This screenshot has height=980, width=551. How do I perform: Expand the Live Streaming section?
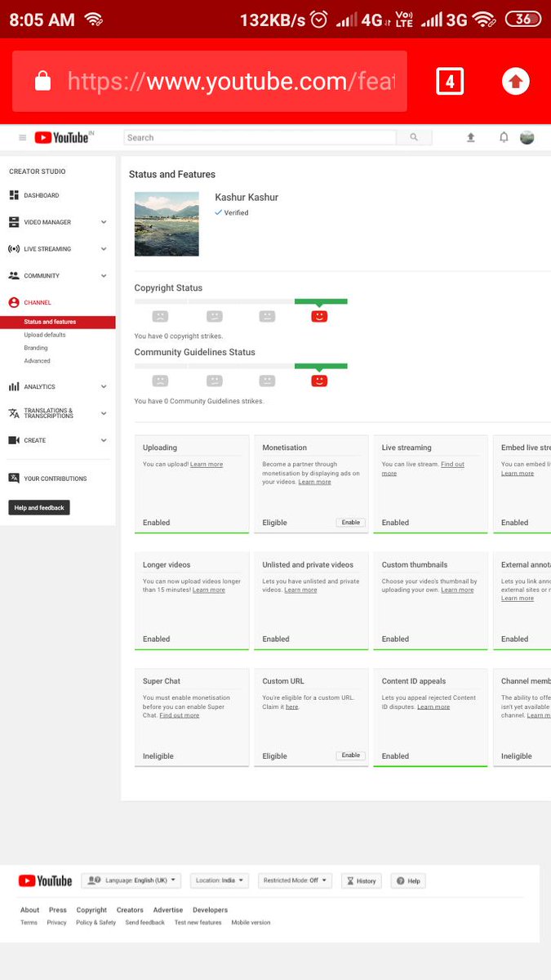pyautogui.click(x=104, y=249)
